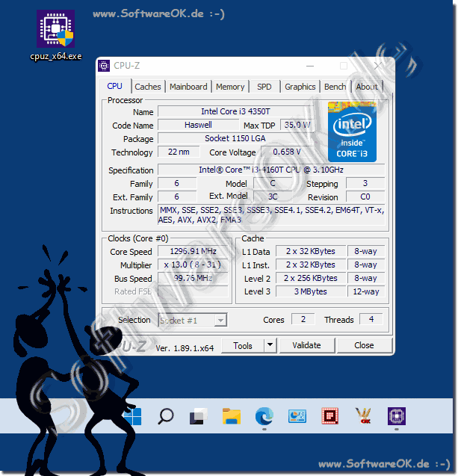Expand the Socket #1 selection dropdown

coord(220,321)
